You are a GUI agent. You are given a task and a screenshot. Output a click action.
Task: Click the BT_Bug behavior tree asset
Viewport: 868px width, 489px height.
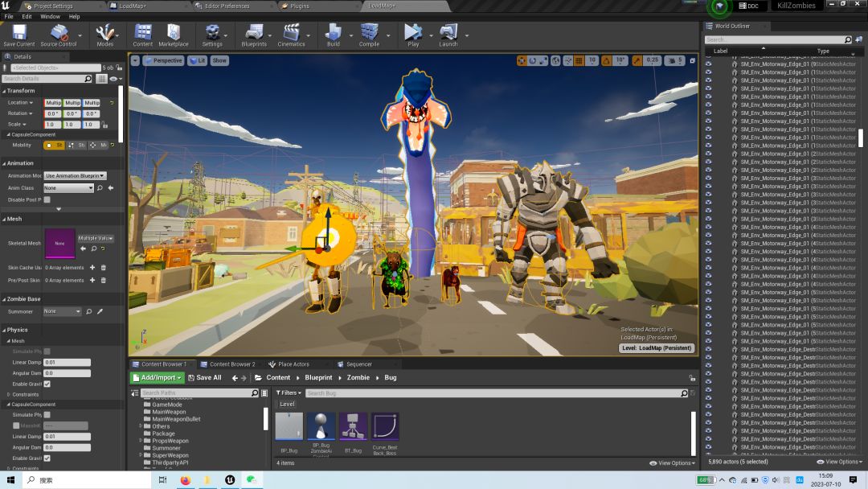coord(353,427)
